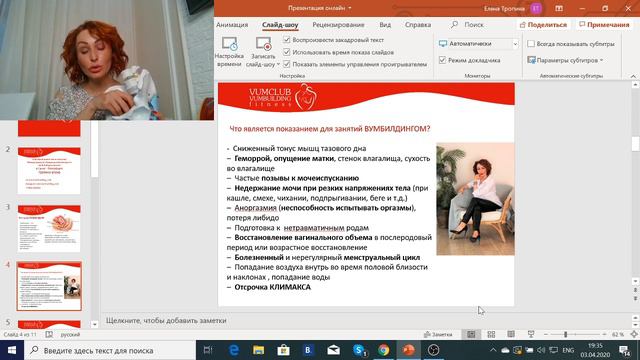Select slide 4 thumbnail
This screenshot has height=360, width=640.
click(49, 286)
